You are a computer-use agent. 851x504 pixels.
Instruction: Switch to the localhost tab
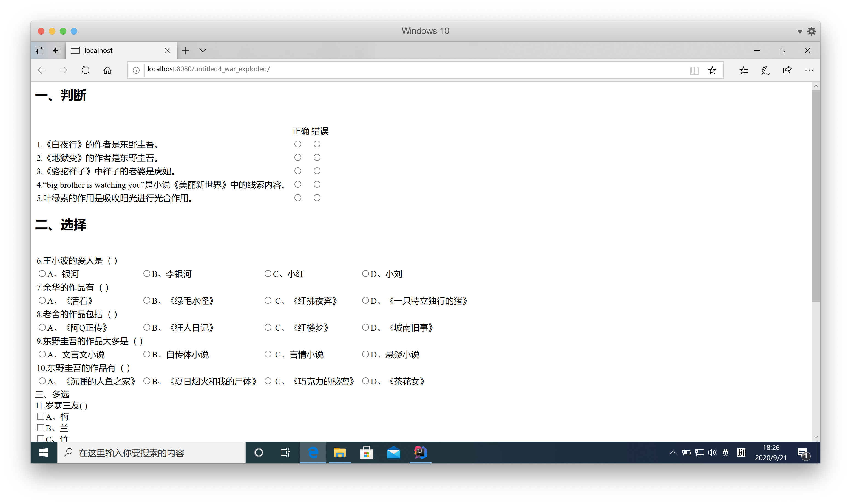[121, 51]
